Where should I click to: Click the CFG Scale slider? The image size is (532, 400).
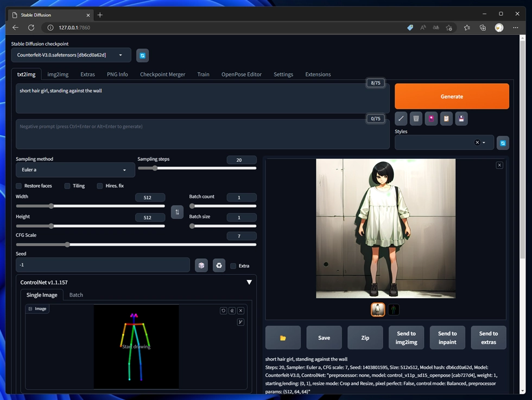136,245
